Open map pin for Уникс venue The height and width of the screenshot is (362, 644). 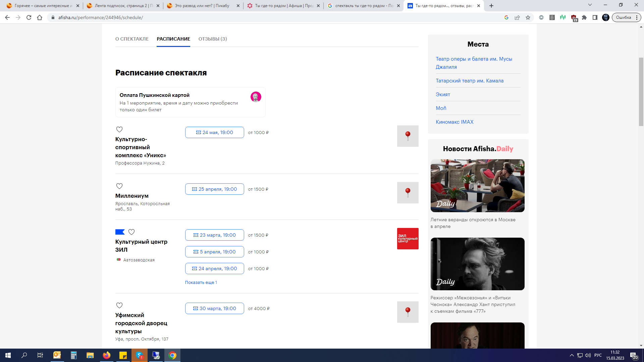point(408,136)
